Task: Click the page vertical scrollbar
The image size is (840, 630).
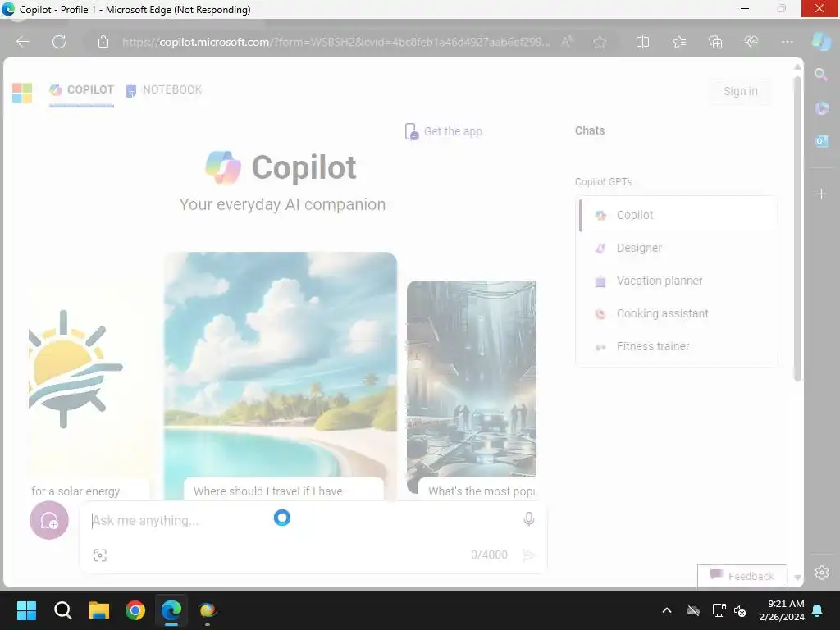Action: (x=797, y=230)
